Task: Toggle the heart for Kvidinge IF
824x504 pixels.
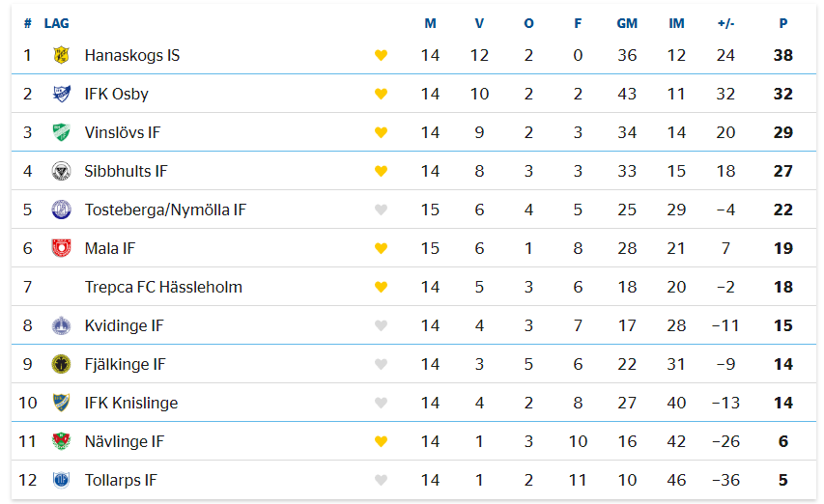Action: point(381,325)
